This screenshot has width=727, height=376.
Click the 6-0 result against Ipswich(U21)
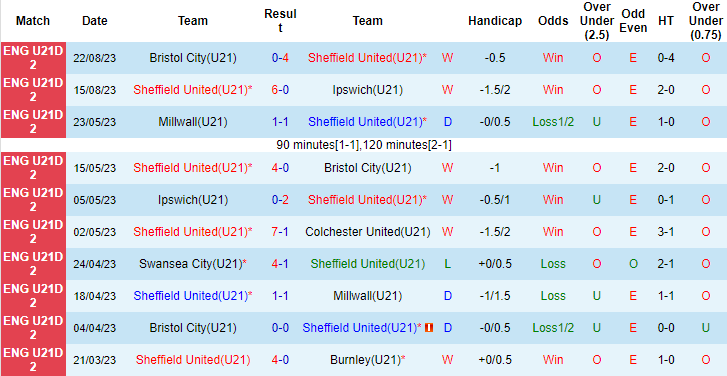click(281, 90)
